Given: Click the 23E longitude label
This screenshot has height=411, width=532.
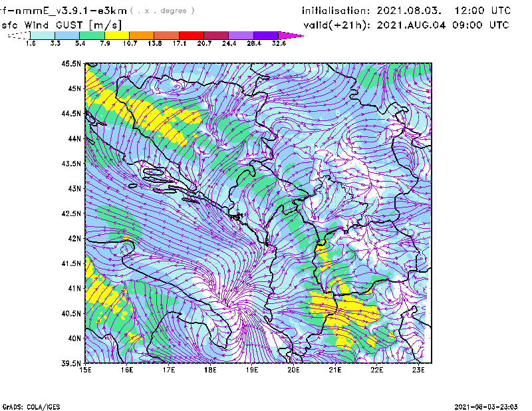Looking at the screenshot, I should click(x=418, y=370).
